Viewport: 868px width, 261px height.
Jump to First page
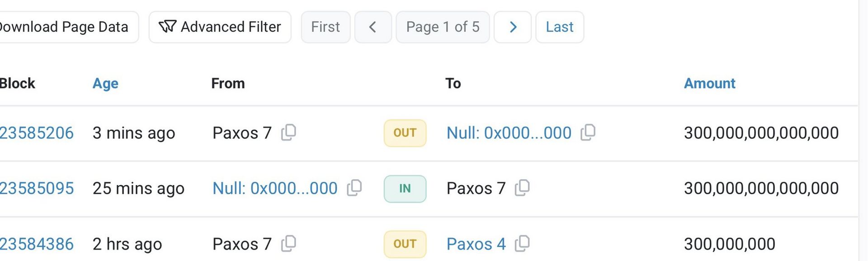click(x=325, y=27)
